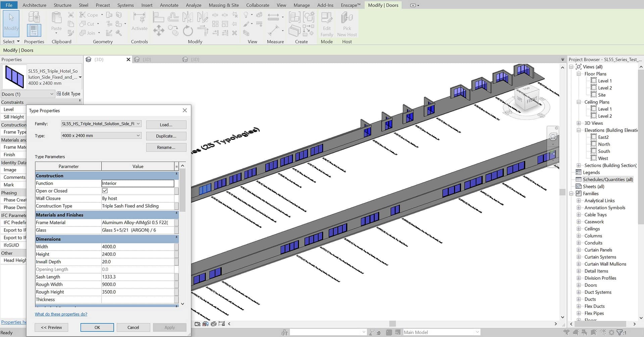Open the 'What do these properties do?' link

[61, 314]
